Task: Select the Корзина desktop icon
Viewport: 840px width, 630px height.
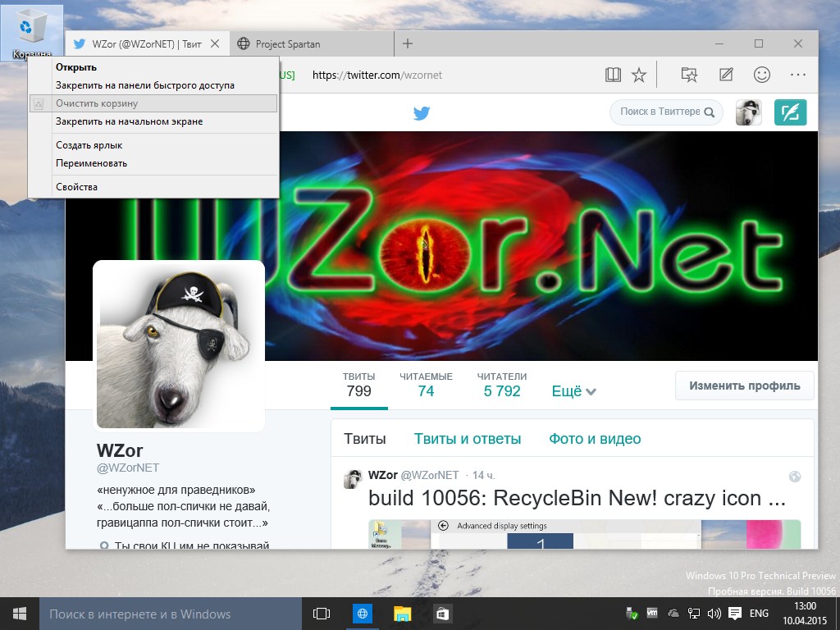Action: coord(32,33)
